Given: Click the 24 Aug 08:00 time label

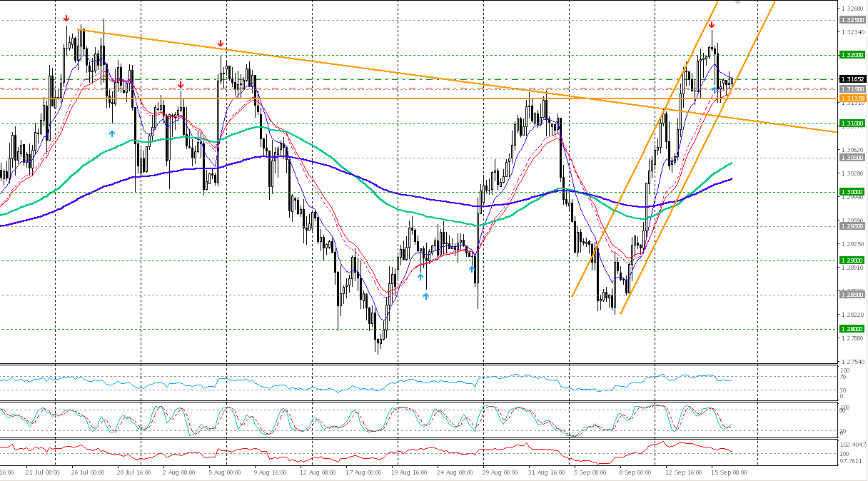Looking at the screenshot, I should coord(454,472).
